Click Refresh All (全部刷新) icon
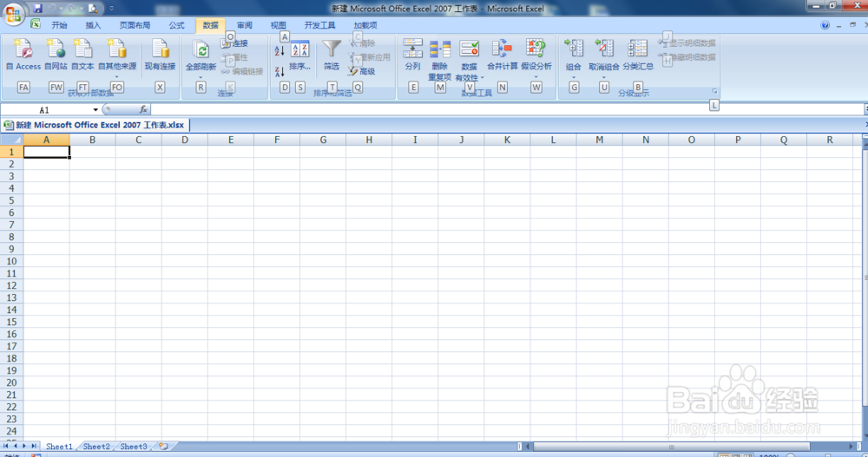The width and height of the screenshot is (868, 457). click(201, 51)
